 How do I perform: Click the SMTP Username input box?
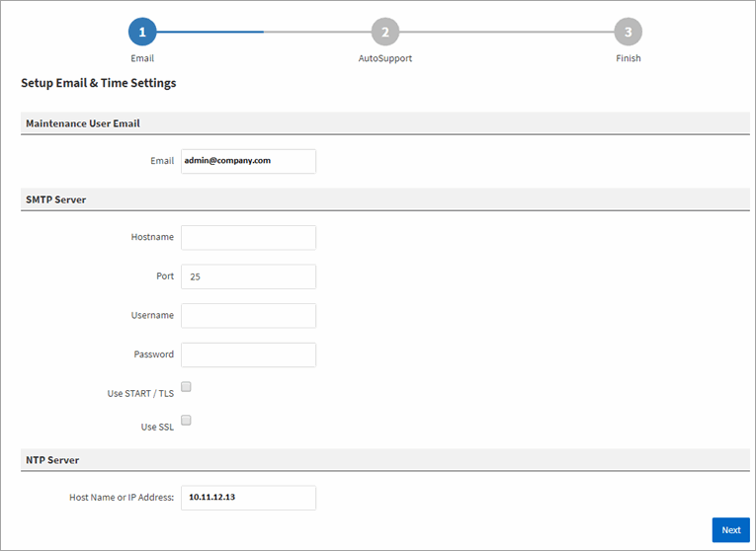(248, 316)
